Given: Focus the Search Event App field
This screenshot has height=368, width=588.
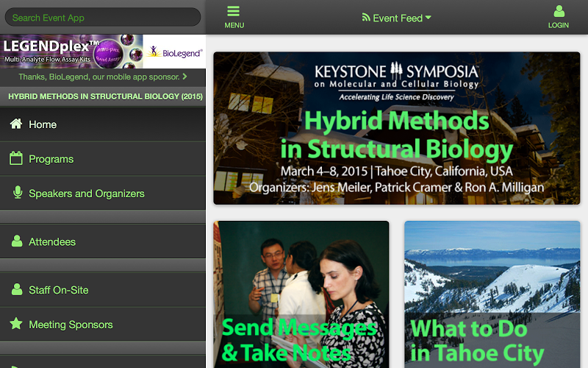Looking at the screenshot, I should point(103,17).
